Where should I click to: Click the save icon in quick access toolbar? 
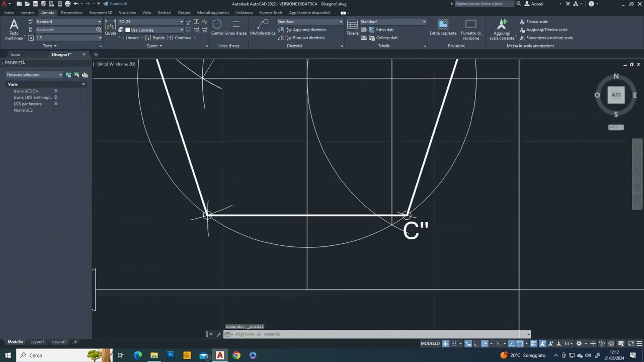(35, 4)
